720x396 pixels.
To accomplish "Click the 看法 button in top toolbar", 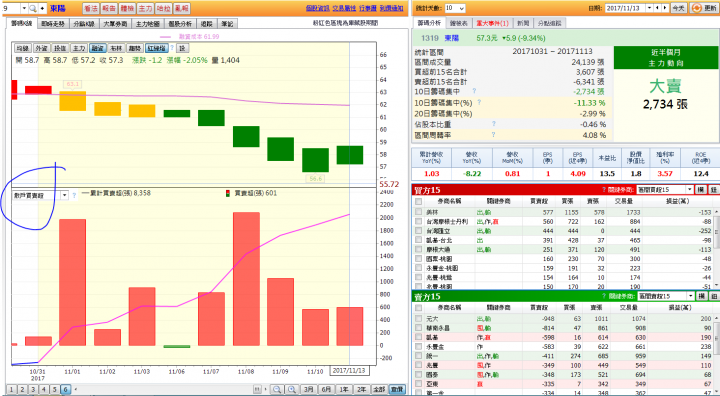I will [90, 8].
